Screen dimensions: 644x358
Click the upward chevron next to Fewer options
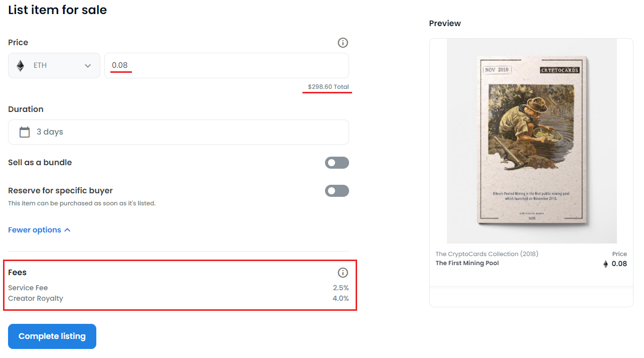click(67, 229)
